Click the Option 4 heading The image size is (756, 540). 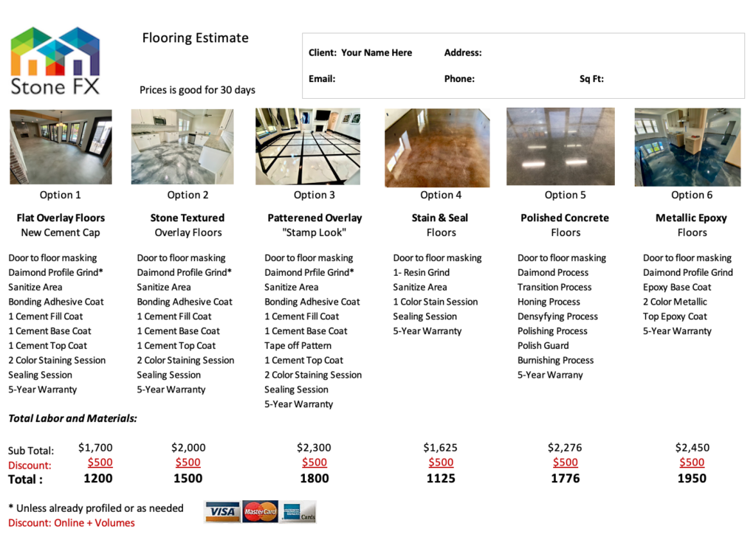pos(441,195)
